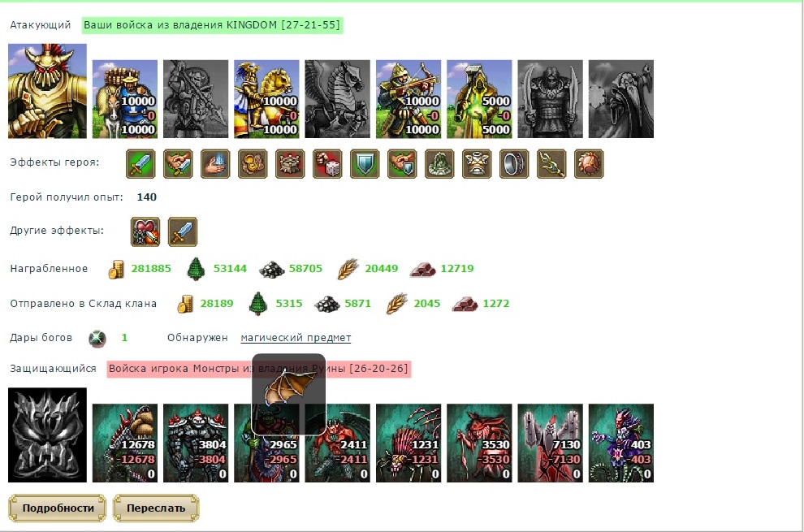Click the Подробности button
This screenshot has height=532, width=804.
[x=58, y=508]
